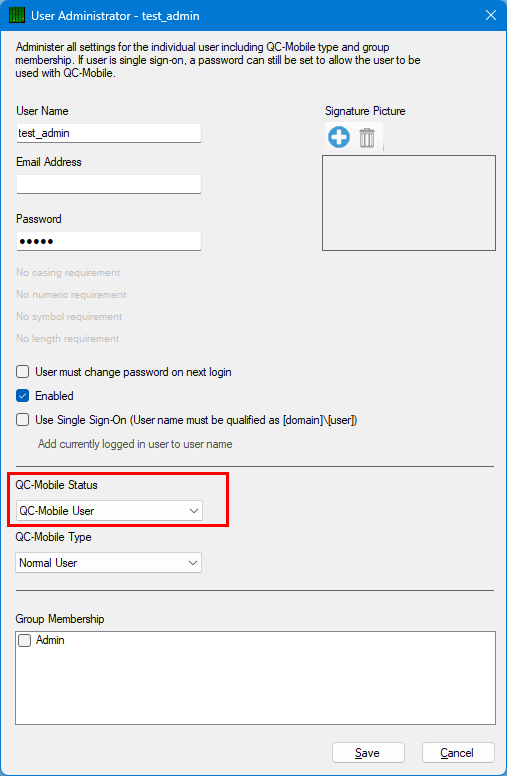Expand the QC-Mobile Type Normal User dropdown
507x776 pixels.
108,563
